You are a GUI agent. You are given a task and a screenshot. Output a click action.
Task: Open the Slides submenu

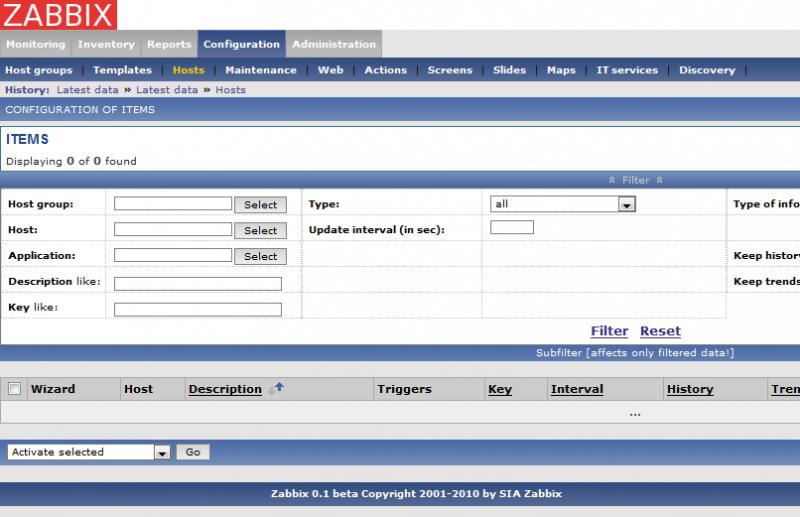coord(509,70)
